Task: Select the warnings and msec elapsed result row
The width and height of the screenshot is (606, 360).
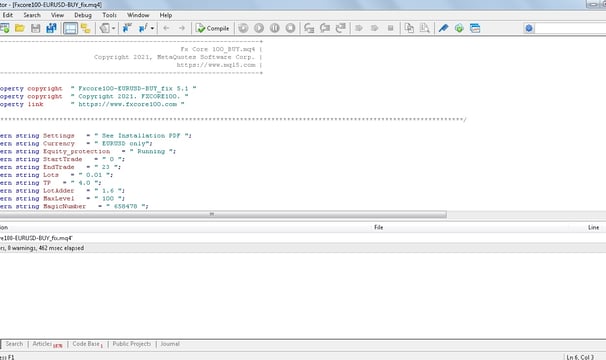Action: 303,248
